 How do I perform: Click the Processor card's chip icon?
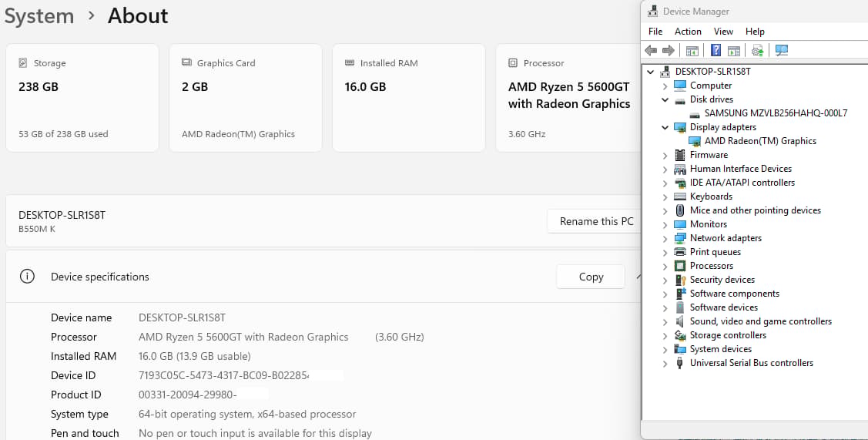point(513,62)
